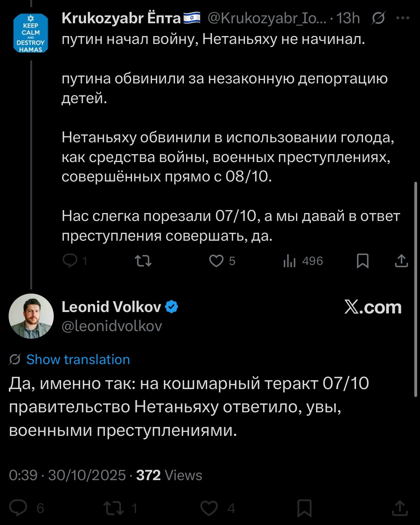Reply to Krukozyabr's quoted tweet
The height and width of the screenshot is (525, 420).
tap(71, 261)
